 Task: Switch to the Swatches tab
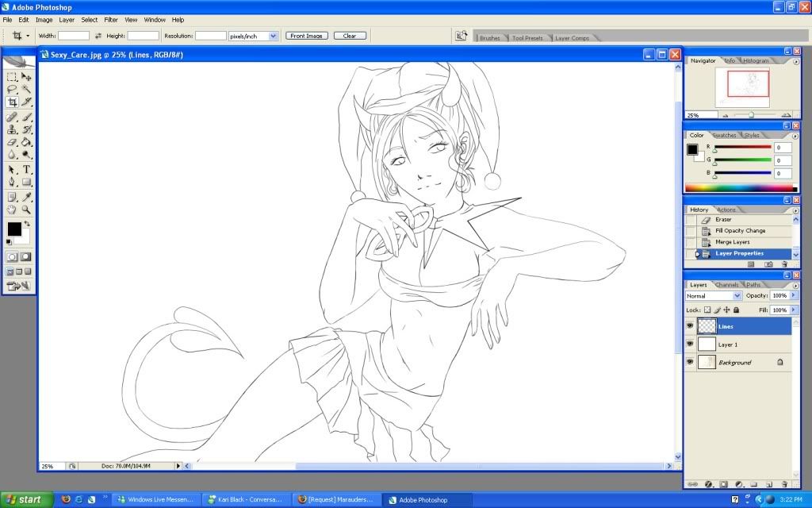coord(725,135)
